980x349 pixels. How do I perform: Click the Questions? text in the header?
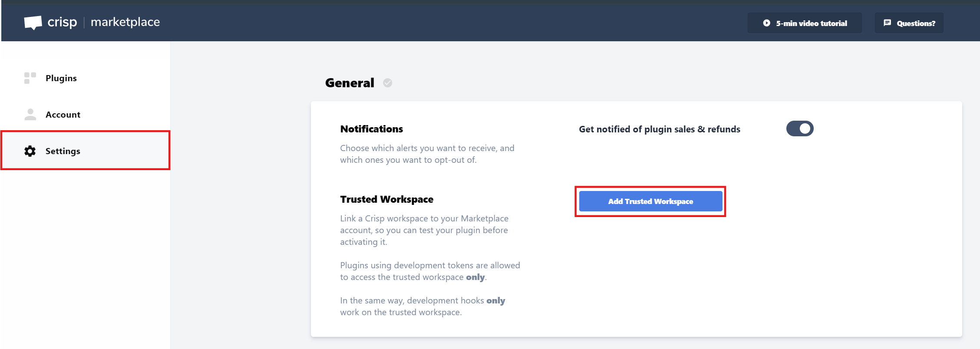click(x=916, y=23)
